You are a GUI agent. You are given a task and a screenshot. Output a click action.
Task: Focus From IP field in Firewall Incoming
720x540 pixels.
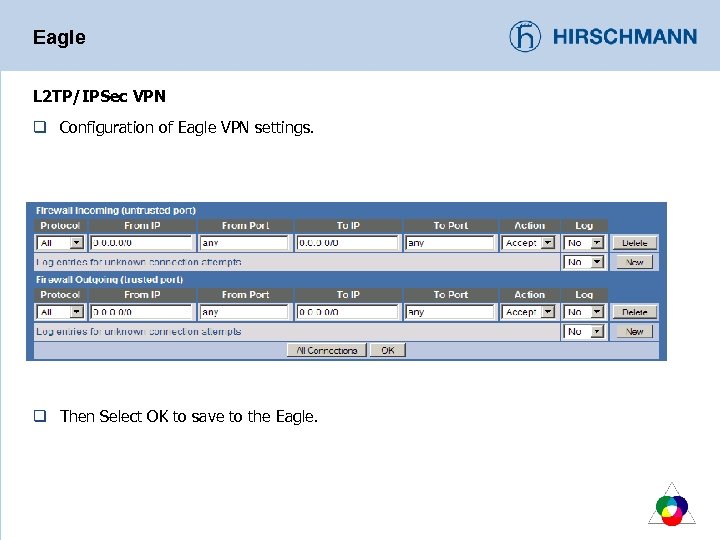pyautogui.click(x=141, y=242)
